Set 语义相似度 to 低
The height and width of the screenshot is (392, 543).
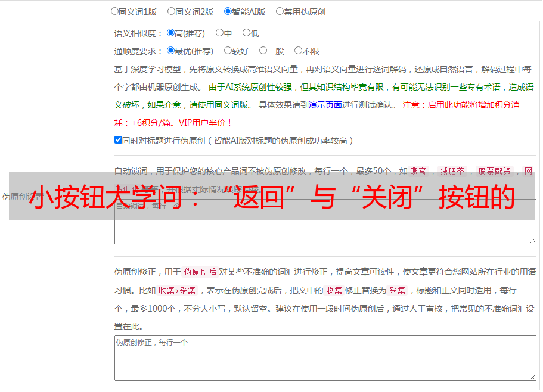[x=246, y=33]
